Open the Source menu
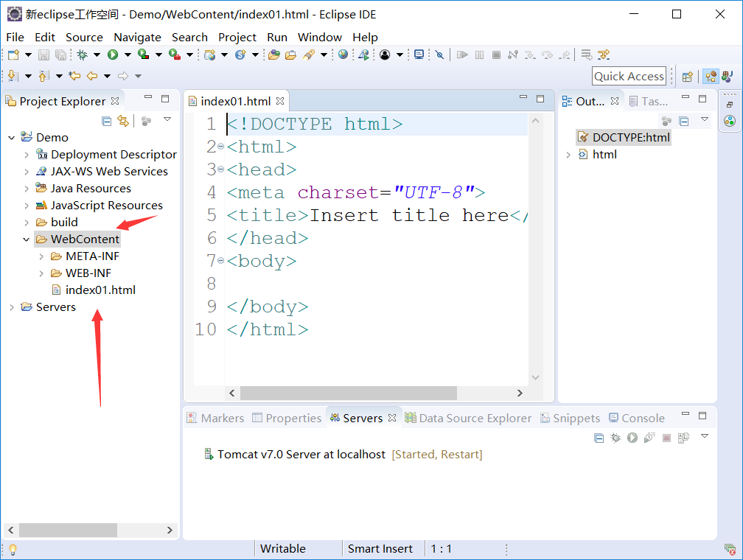The width and height of the screenshot is (743, 560). pos(84,38)
